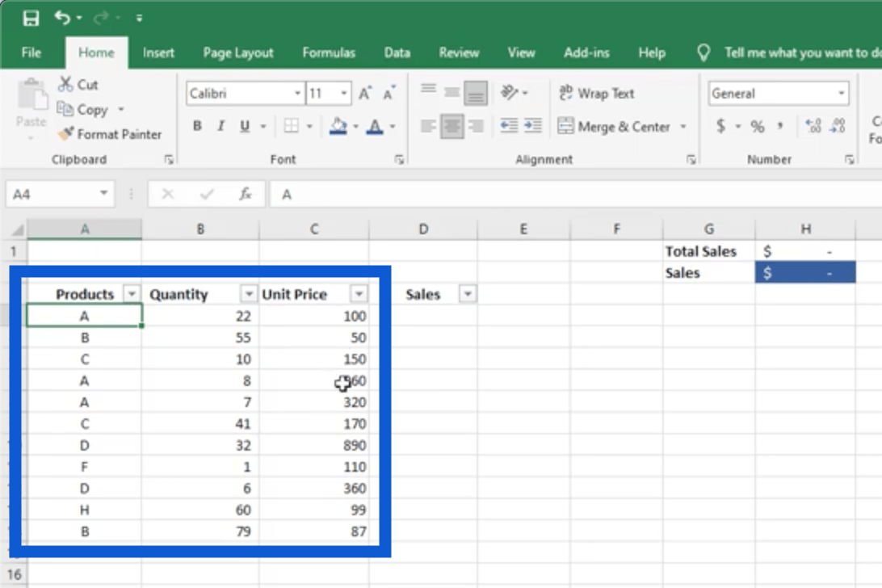Click the Align Right icon
The height and width of the screenshot is (588, 882).
(x=476, y=126)
